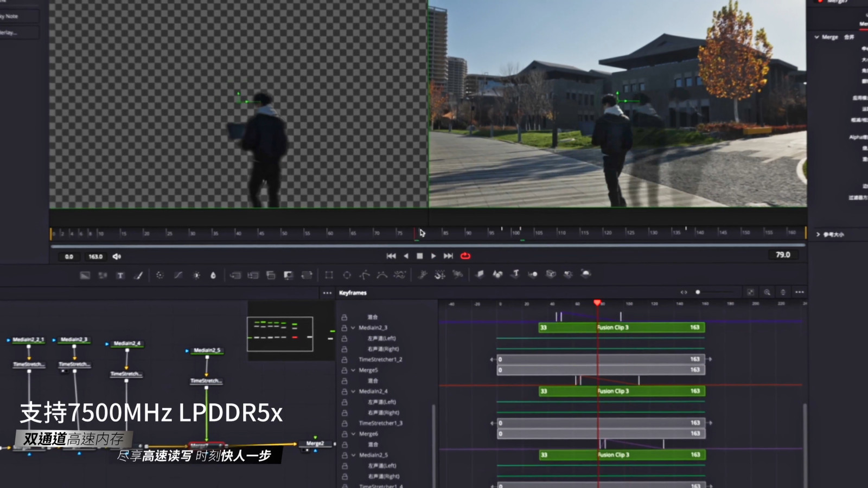
Task: Add a Matte Control node from the toolbar
Action: pyautogui.click(x=271, y=275)
